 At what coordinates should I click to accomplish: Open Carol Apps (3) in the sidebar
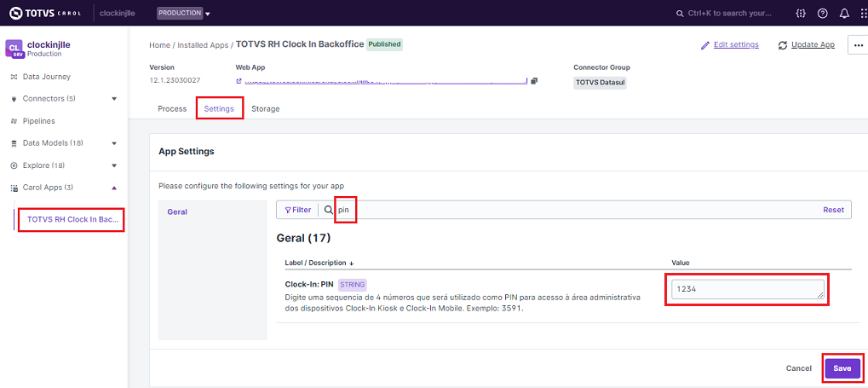(x=48, y=188)
